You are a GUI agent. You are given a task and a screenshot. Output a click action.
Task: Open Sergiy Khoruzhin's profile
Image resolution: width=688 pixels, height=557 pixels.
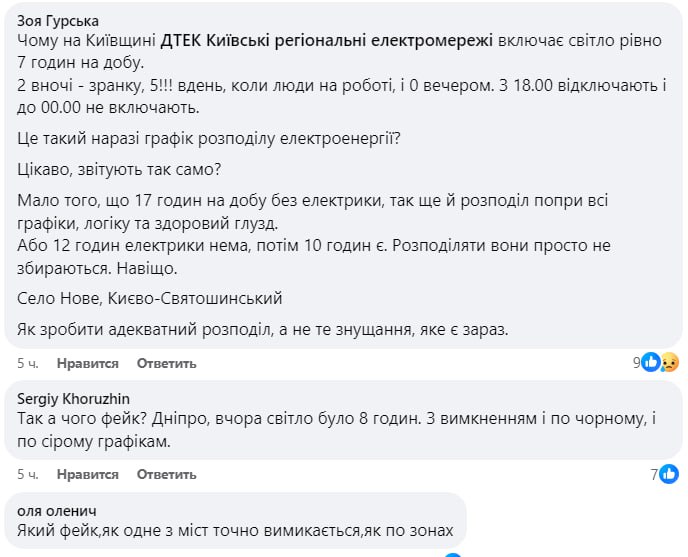tap(74, 398)
